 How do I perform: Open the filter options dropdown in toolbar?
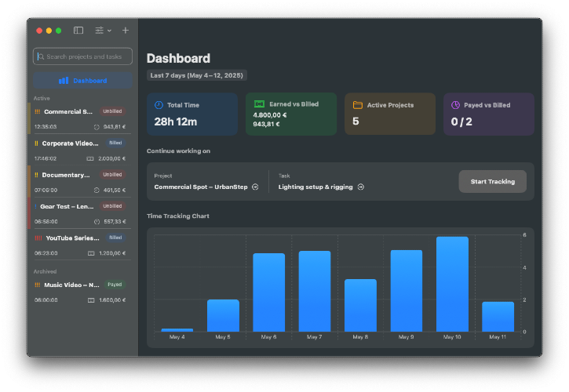click(103, 31)
